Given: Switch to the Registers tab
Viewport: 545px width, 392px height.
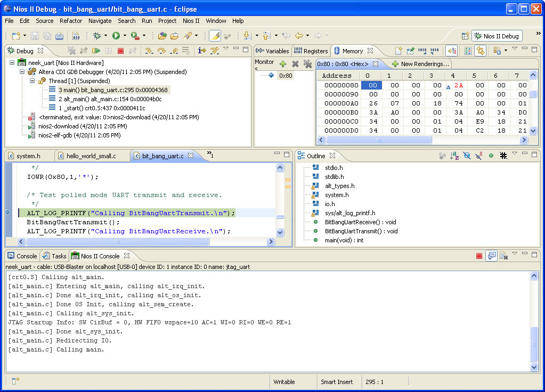Looking at the screenshot, I should pos(311,51).
